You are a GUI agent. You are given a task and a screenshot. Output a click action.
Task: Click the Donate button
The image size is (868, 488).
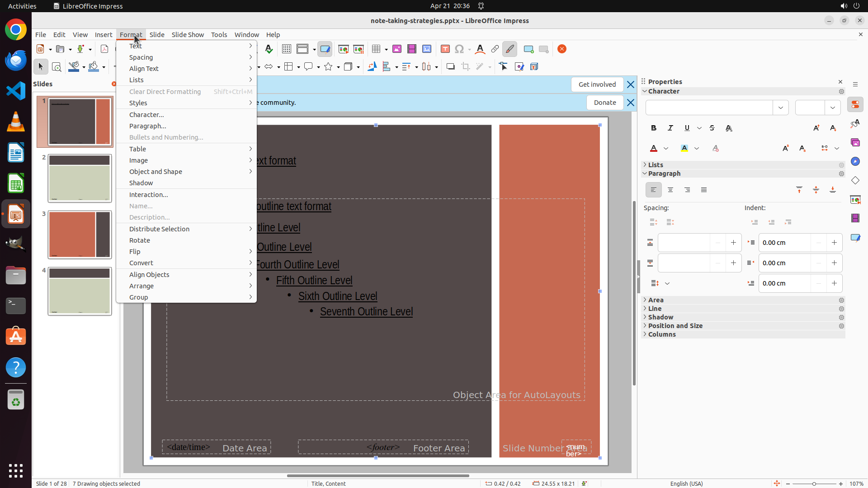coord(604,103)
